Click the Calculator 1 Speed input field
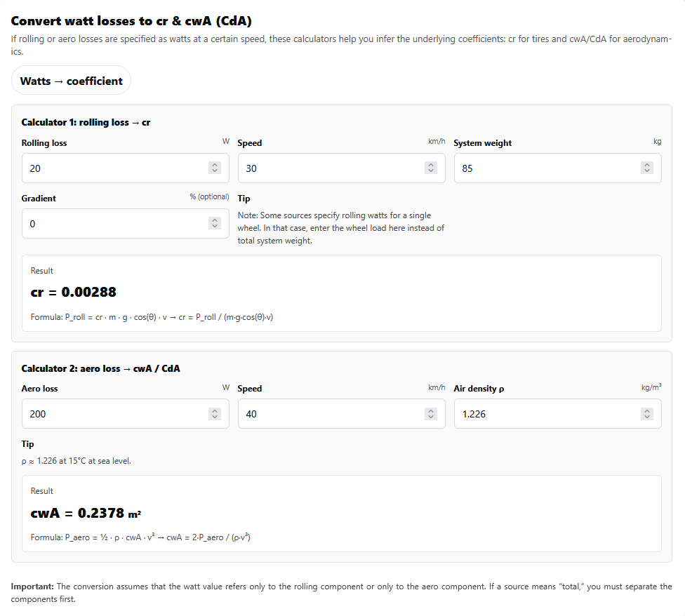Viewport: 685px width, 616px height. pos(330,168)
